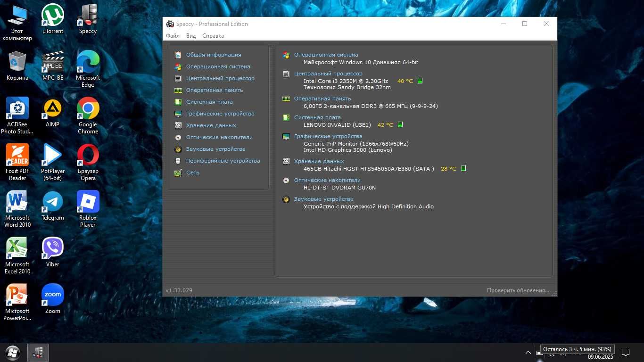Click the Майкрософт Windows 10 Домашняя text

click(361, 62)
